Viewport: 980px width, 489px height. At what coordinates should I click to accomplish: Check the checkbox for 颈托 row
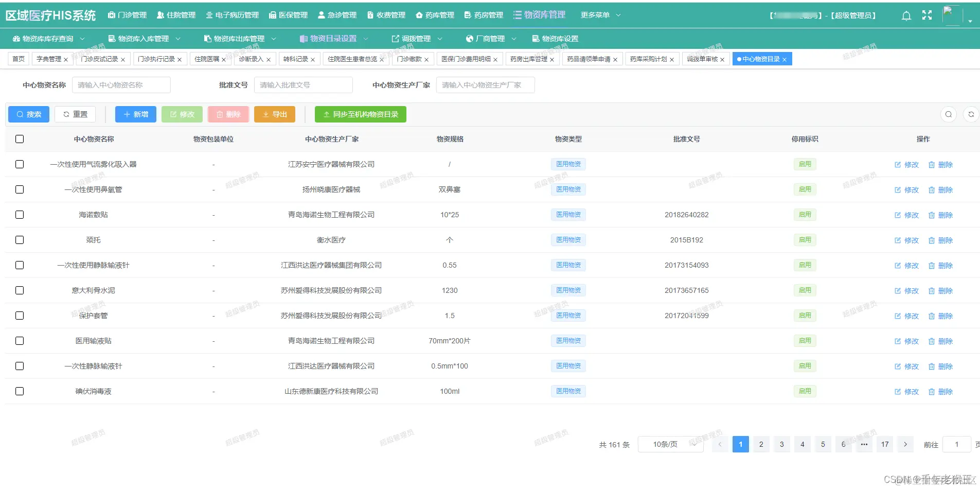click(20, 240)
